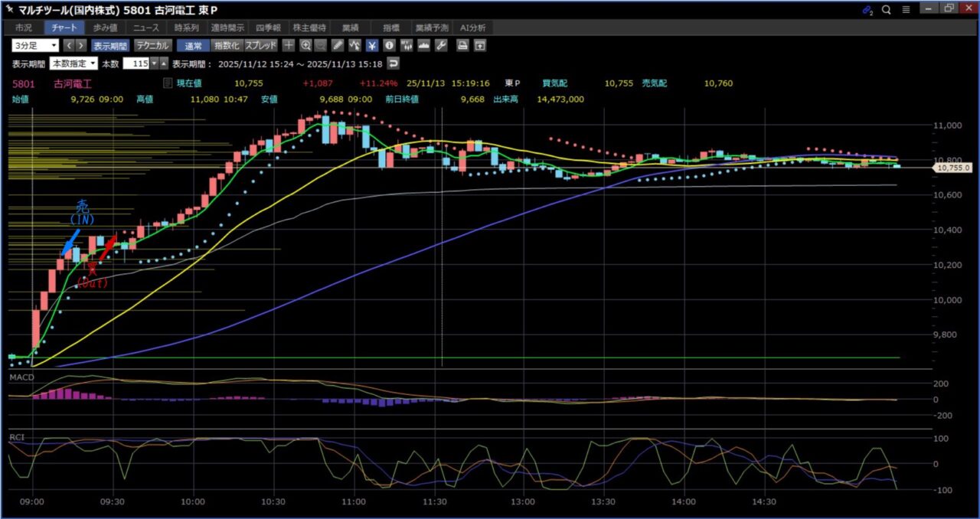The height and width of the screenshot is (519, 980).
Task: Click the wrench settings icon
Action: pos(440,45)
